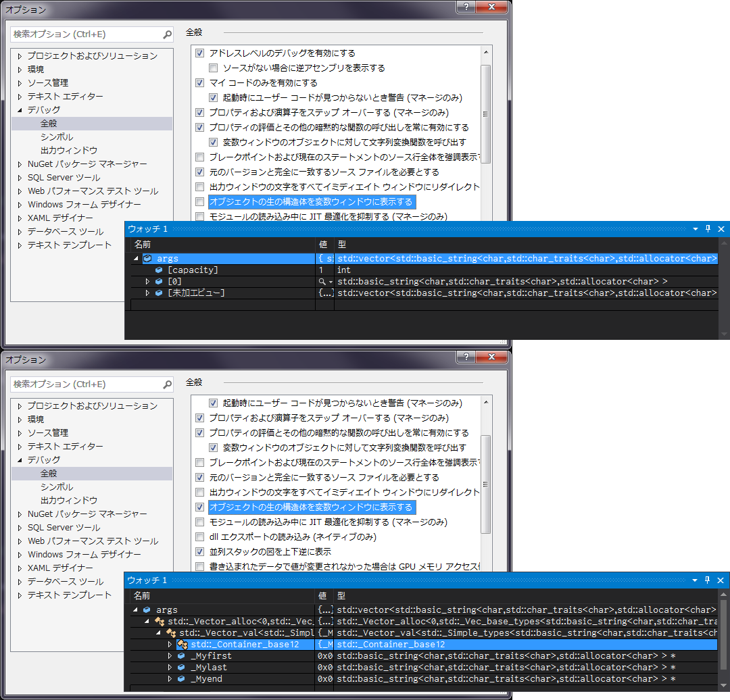730x700 pixels.
Task: Click the field icon beside _Myend
Action: click(x=182, y=679)
